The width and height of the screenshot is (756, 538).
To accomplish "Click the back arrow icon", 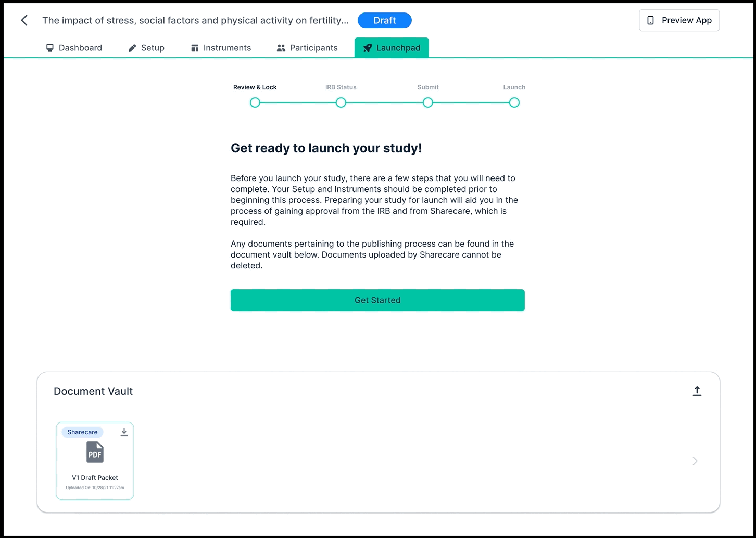I will pyautogui.click(x=24, y=20).
